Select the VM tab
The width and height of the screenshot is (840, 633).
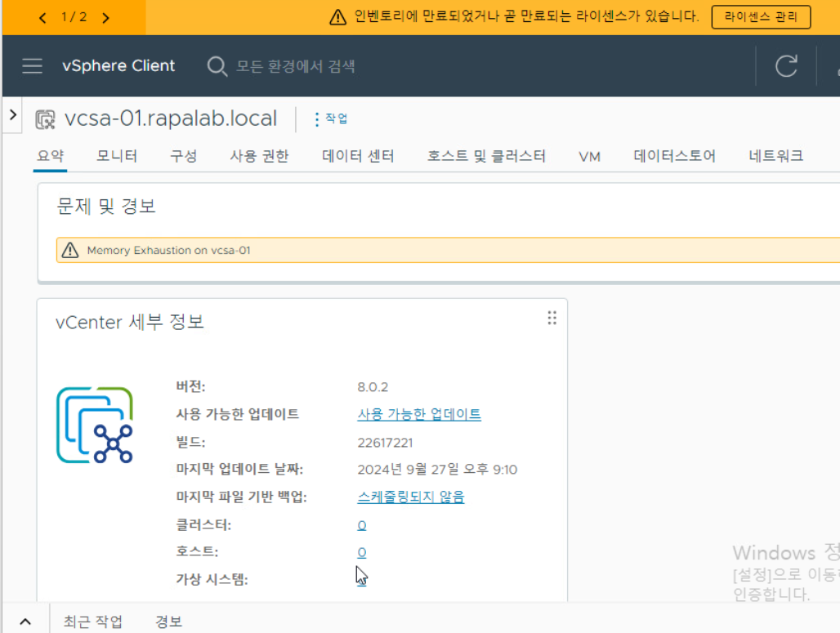(x=589, y=157)
